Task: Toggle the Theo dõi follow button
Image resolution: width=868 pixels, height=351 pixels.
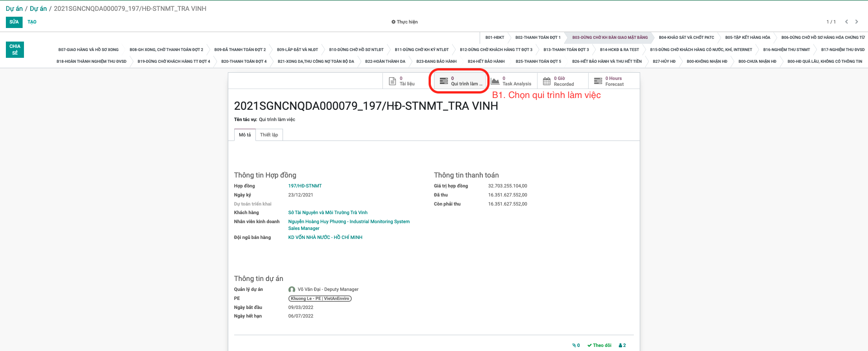Action: click(599, 345)
